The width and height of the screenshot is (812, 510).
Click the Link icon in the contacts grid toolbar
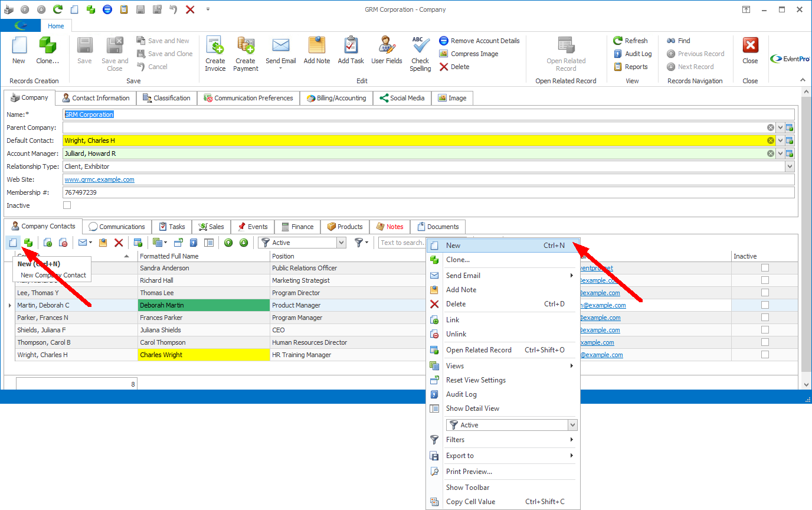[48, 243]
